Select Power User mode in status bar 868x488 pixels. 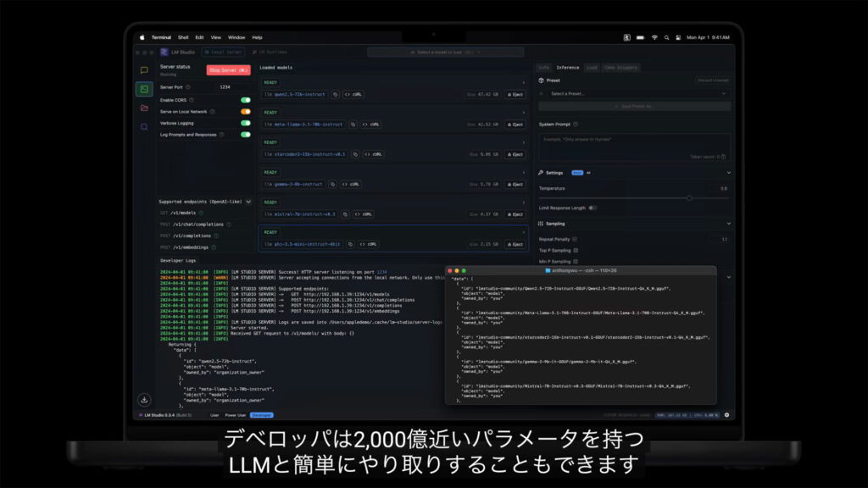(236, 415)
